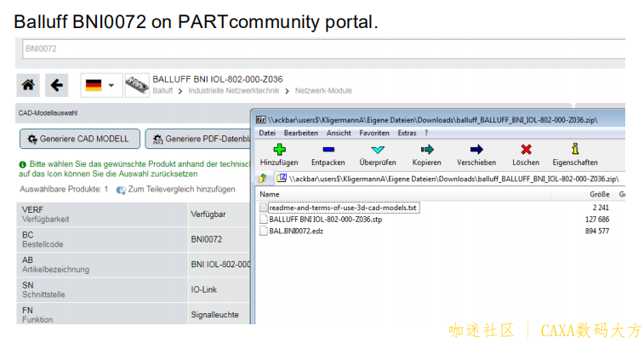Viewport: 644px width, 343px height.
Task: Click Zum Teilevergleich hinzufügen link
Action: pos(181,189)
